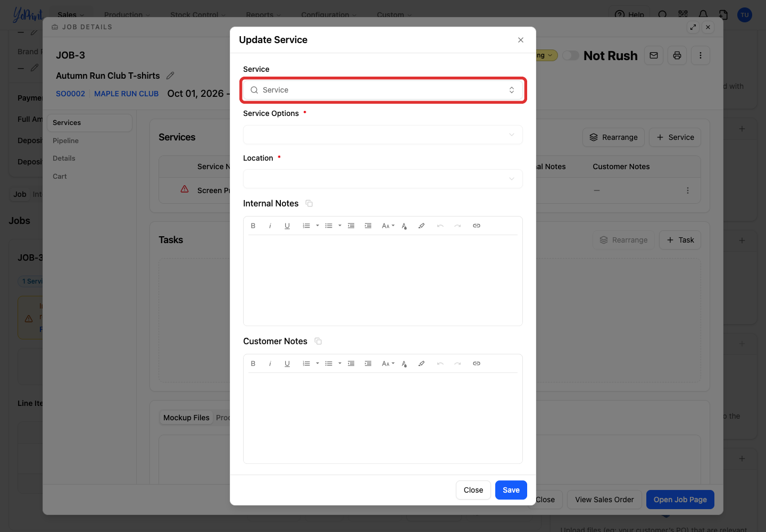
Task: Open bullet list style dropdown in Internal Notes
Action: pos(340,226)
